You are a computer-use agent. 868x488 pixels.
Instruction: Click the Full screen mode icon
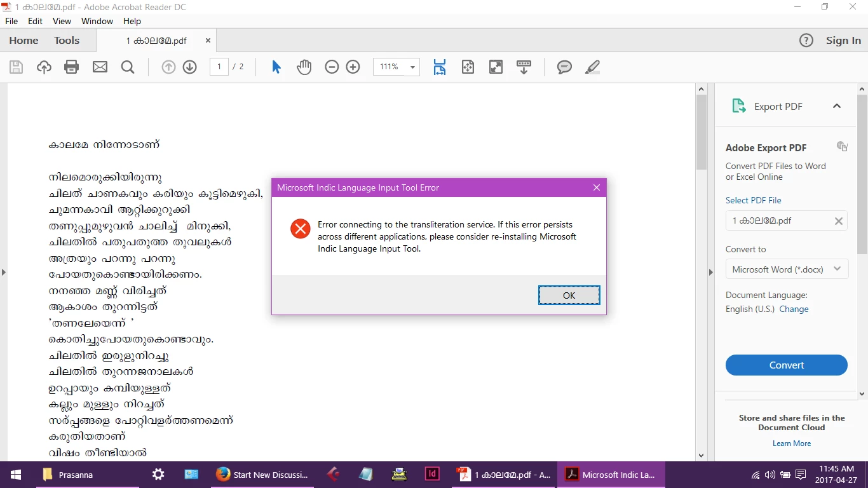(x=496, y=67)
